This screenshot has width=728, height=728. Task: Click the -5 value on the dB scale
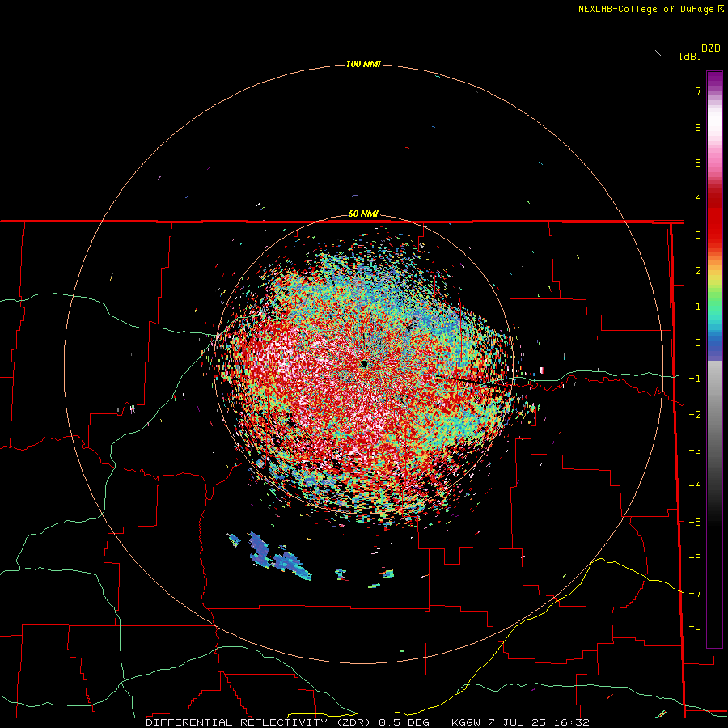[695, 523]
